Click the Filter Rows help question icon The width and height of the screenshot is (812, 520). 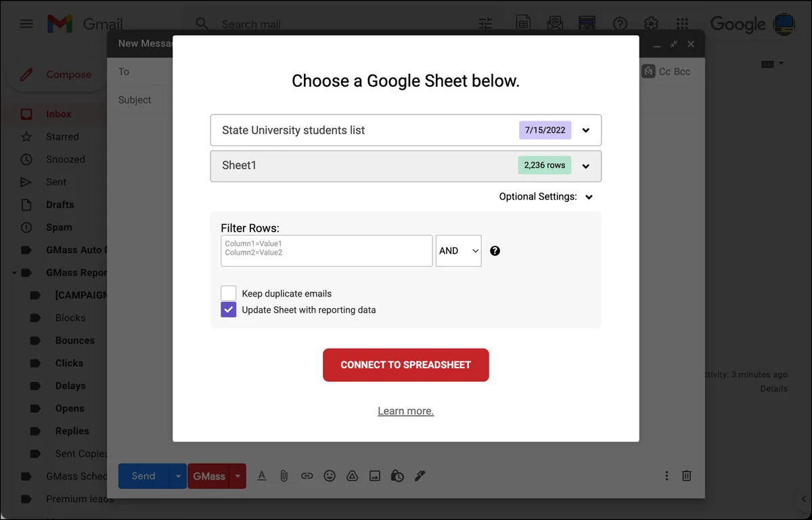coord(495,251)
